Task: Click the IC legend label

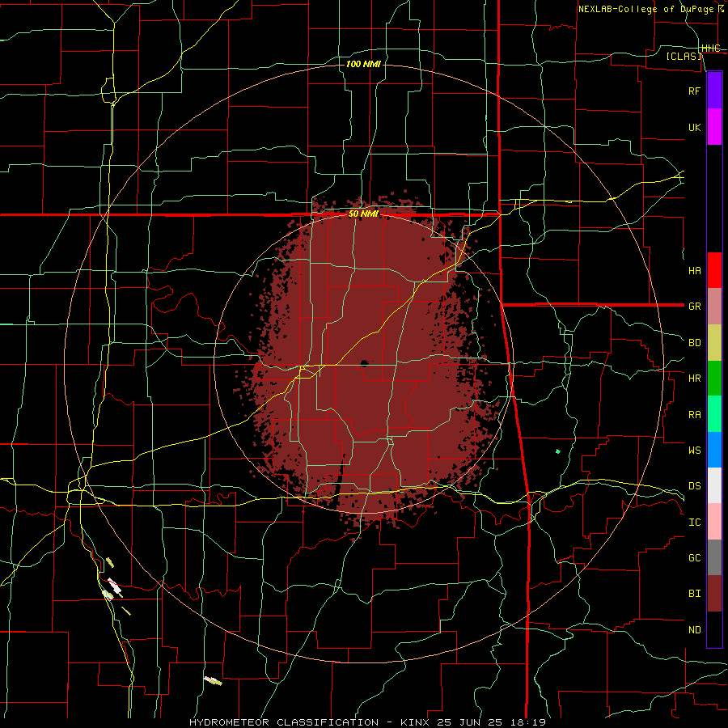Action: point(694,523)
